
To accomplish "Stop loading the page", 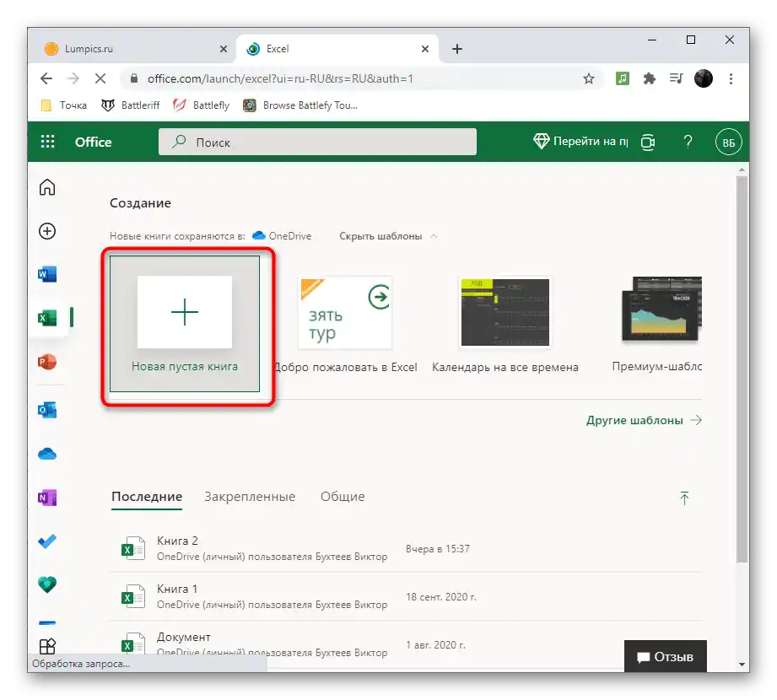I will click(100, 78).
